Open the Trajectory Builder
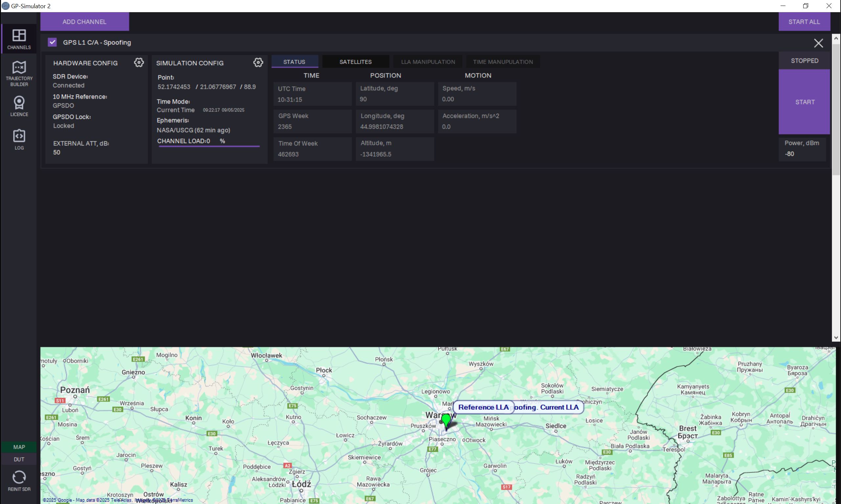The width and height of the screenshot is (841, 504). (19, 74)
